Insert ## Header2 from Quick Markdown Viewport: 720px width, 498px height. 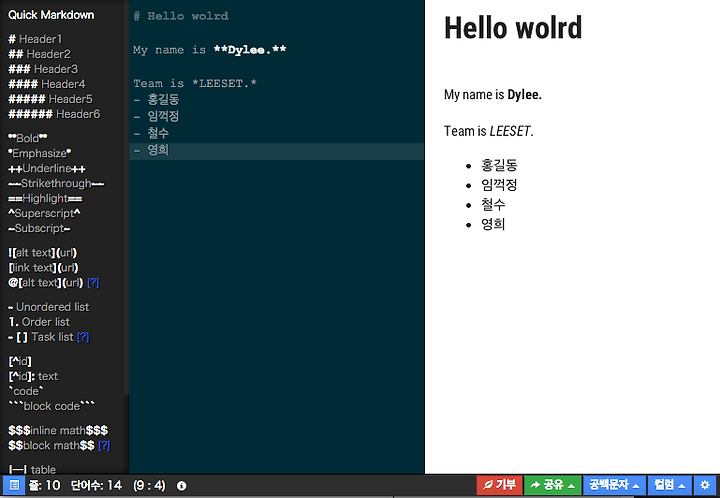[39, 54]
